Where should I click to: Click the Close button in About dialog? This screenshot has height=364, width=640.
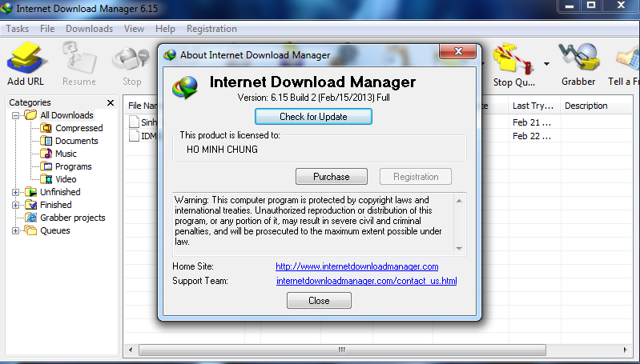coord(319,301)
